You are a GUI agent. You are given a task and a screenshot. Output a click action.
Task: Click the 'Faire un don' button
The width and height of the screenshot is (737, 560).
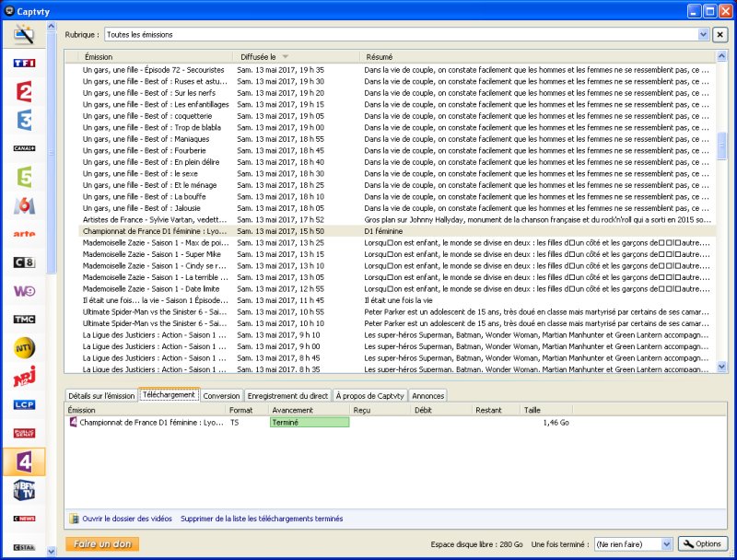click(x=101, y=544)
